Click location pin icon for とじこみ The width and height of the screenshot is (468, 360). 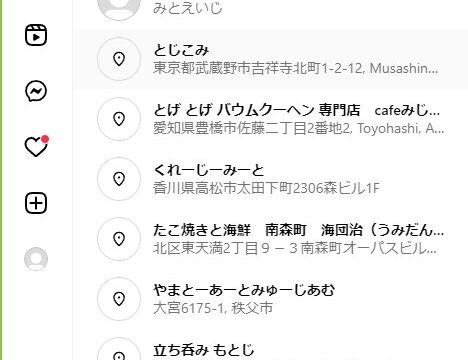click(119, 59)
